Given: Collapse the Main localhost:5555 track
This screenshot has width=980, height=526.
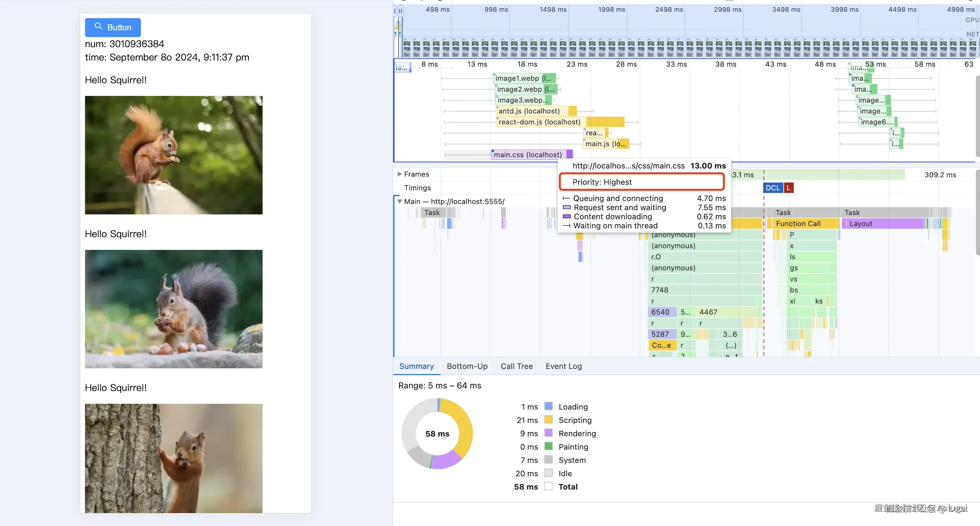Looking at the screenshot, I should [399, 201].
